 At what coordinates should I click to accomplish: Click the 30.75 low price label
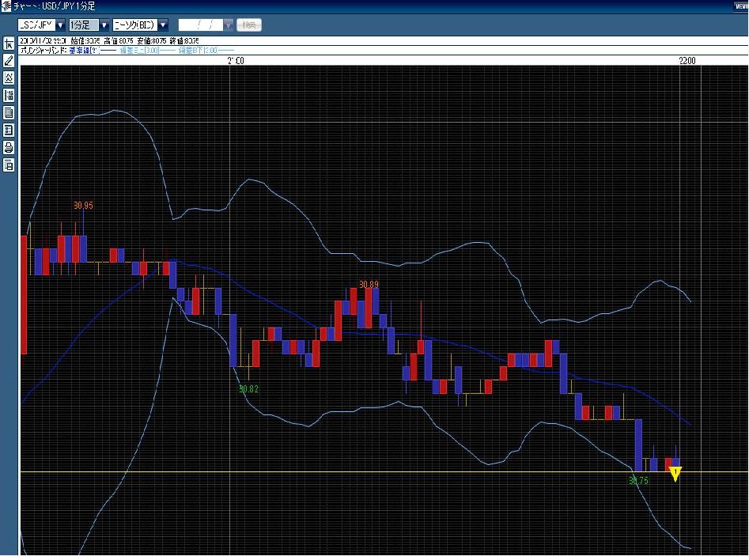638,481
